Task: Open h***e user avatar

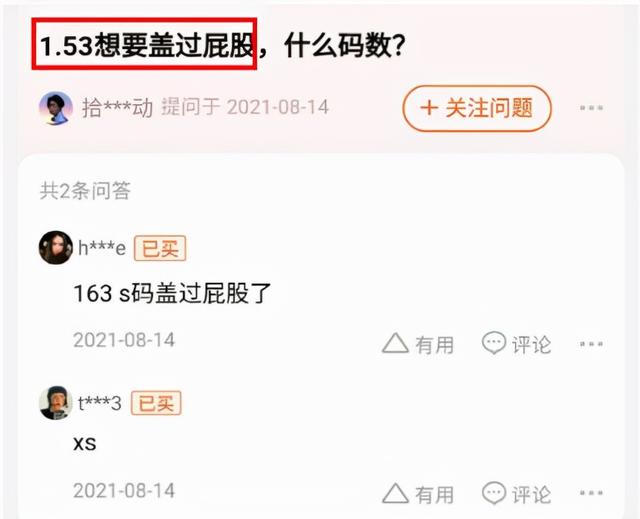Action: coord(56,247)
